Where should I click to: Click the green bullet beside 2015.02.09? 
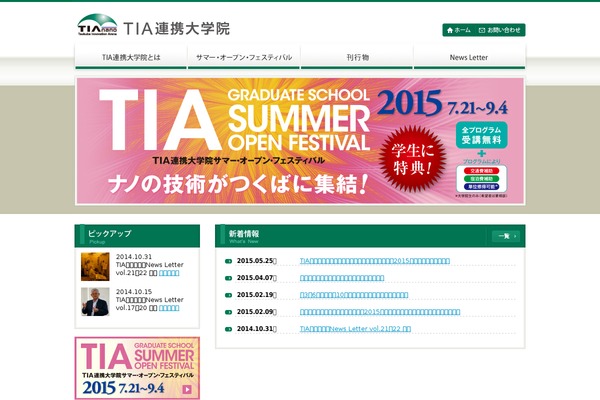(x=228, y=312)
